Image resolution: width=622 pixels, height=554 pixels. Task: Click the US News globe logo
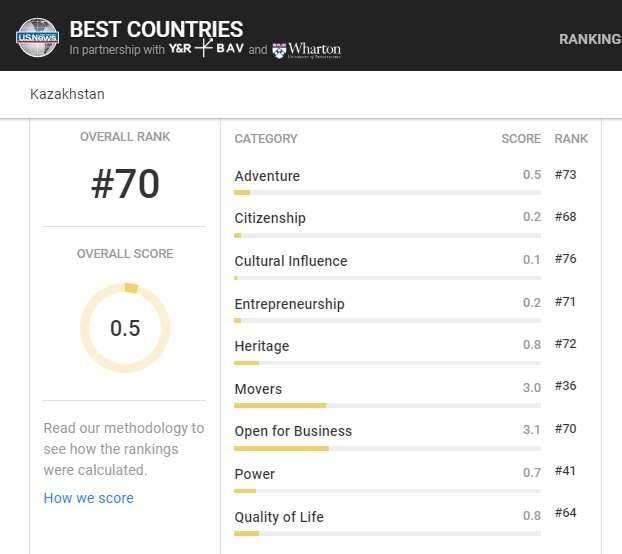(37, 37)
